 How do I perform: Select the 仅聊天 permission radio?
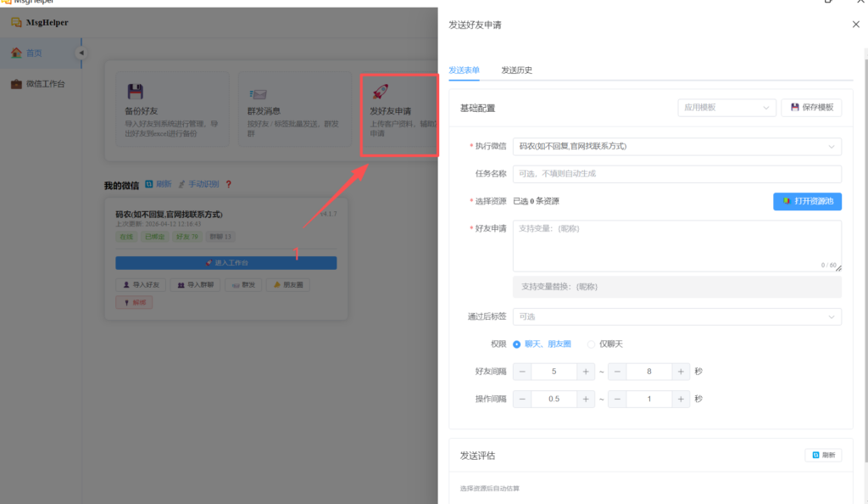point(592,344)
